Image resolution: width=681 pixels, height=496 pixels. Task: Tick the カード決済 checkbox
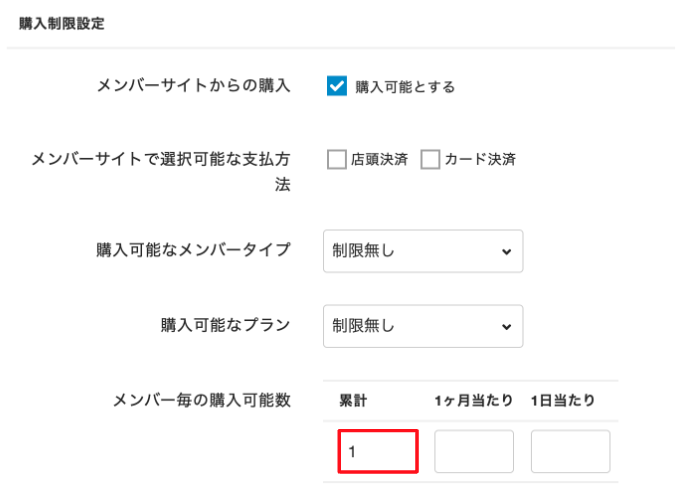[x=430, y=160]
